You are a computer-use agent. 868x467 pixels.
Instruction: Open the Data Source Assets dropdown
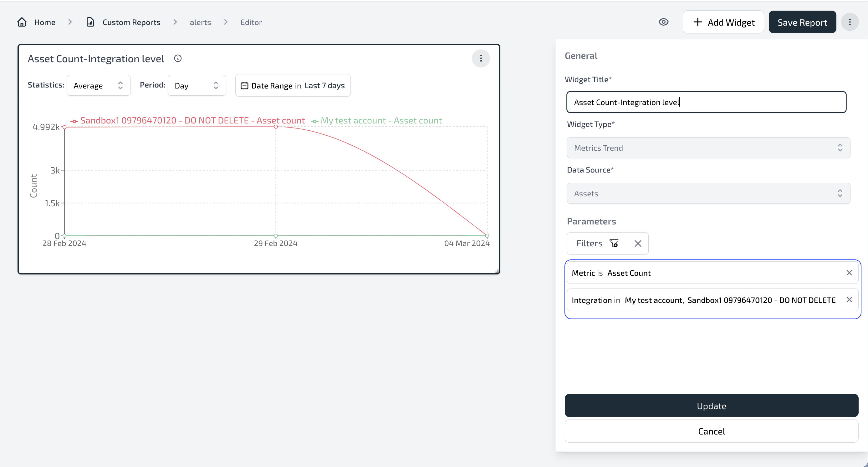708,193
